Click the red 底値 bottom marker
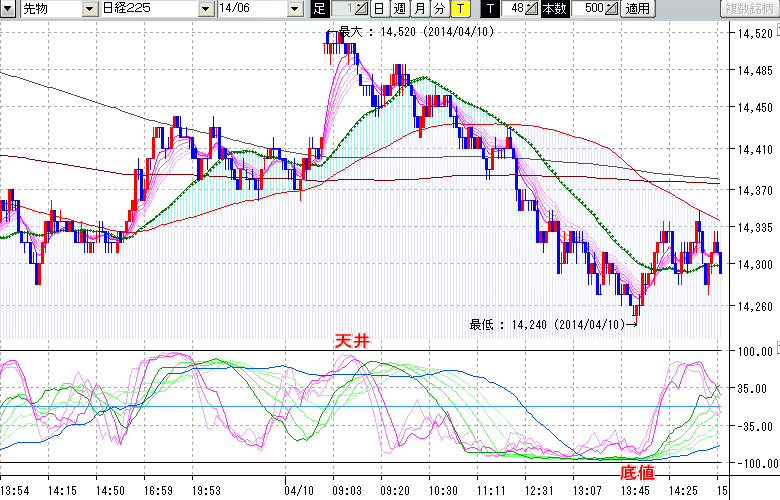Screen dimensions: 780x500 (637, 469)
